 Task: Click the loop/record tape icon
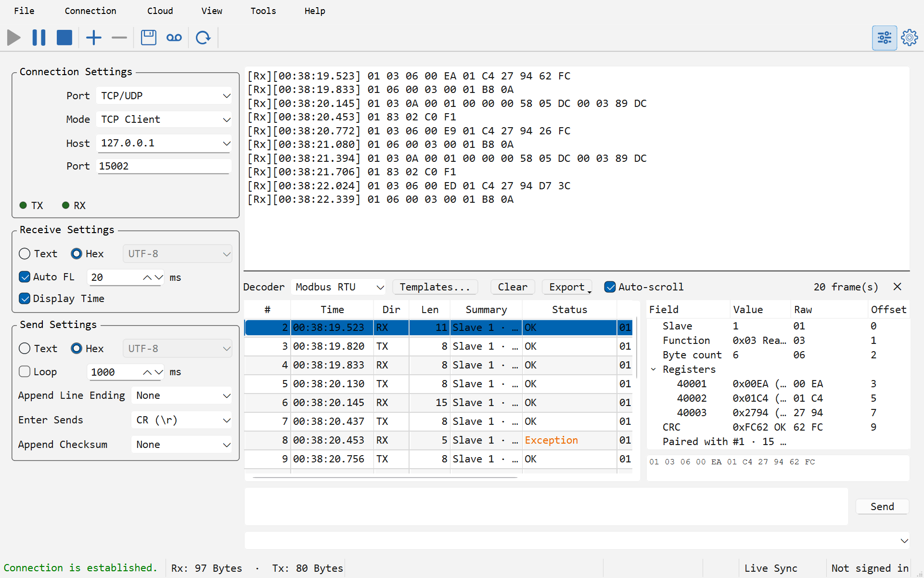[x=174, y=38]
